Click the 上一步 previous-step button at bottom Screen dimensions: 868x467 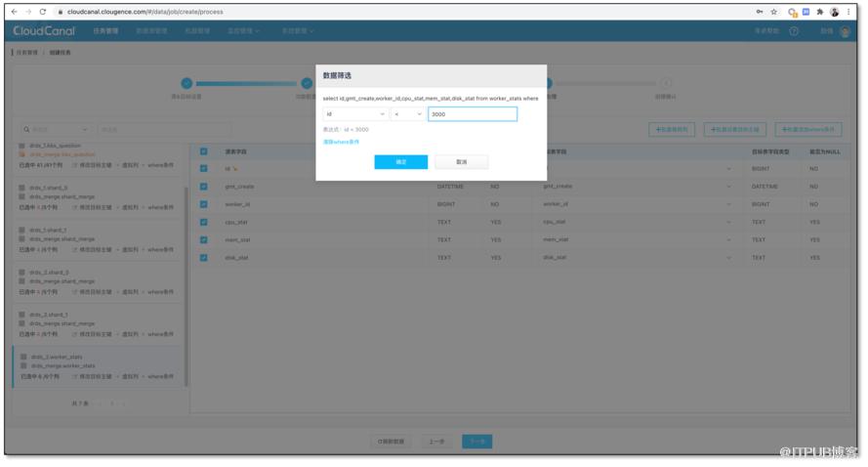pyautogui.click(x=436, y=442)
